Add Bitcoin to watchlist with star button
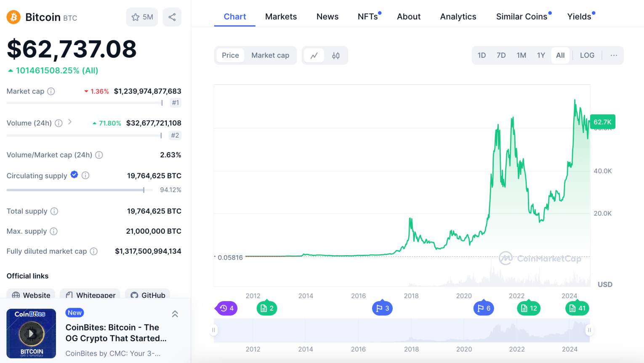The image size is (644, 363). (x=142, y=17)
